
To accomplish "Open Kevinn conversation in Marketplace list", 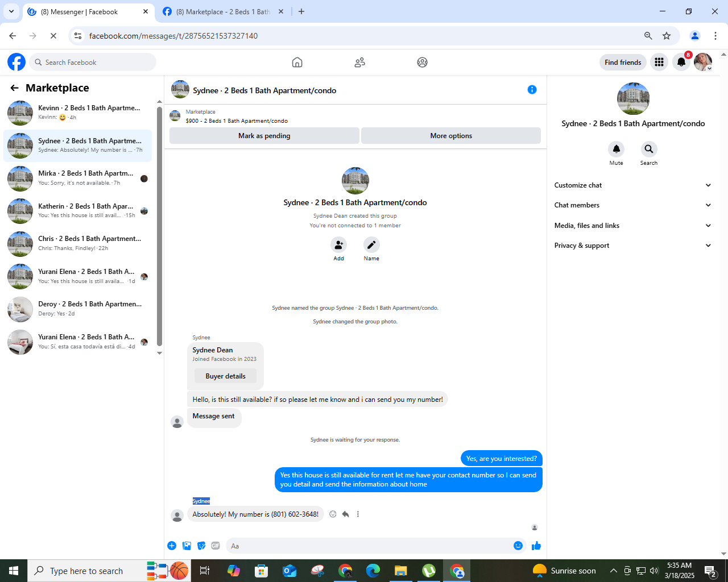I will click(78, 113).
